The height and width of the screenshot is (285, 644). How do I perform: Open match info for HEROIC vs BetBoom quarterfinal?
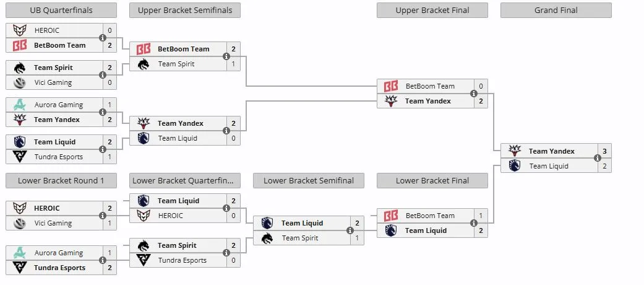(103, 38)
